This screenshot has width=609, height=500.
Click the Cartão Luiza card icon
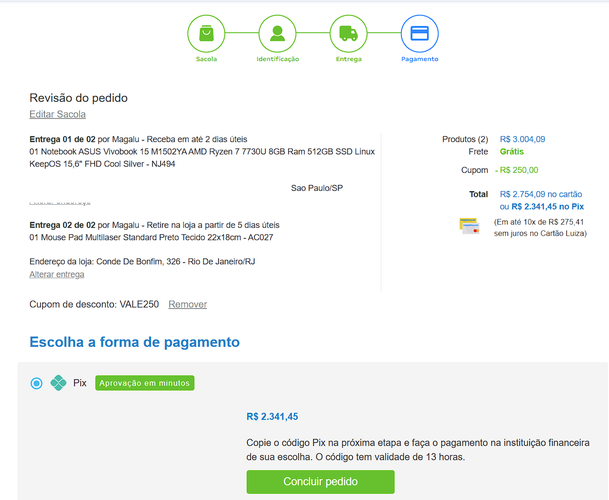point(469,226)
